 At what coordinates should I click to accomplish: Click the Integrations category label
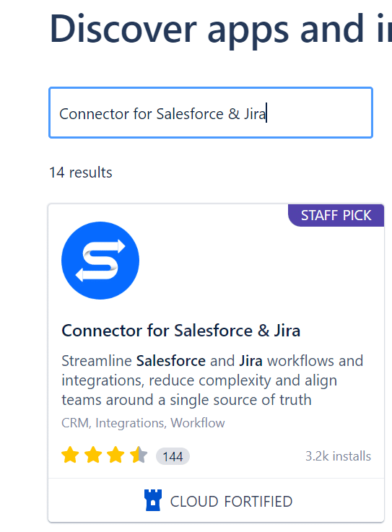(130, 423)
